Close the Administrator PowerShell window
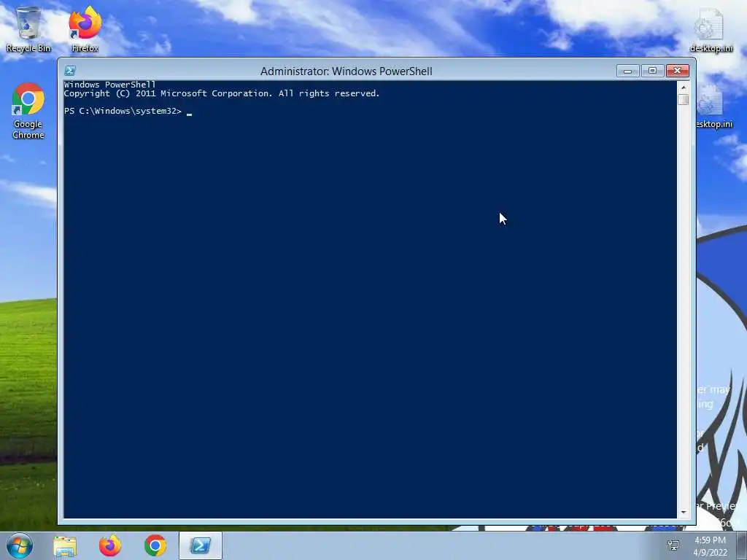747x560 pixels. click(678, 71)
